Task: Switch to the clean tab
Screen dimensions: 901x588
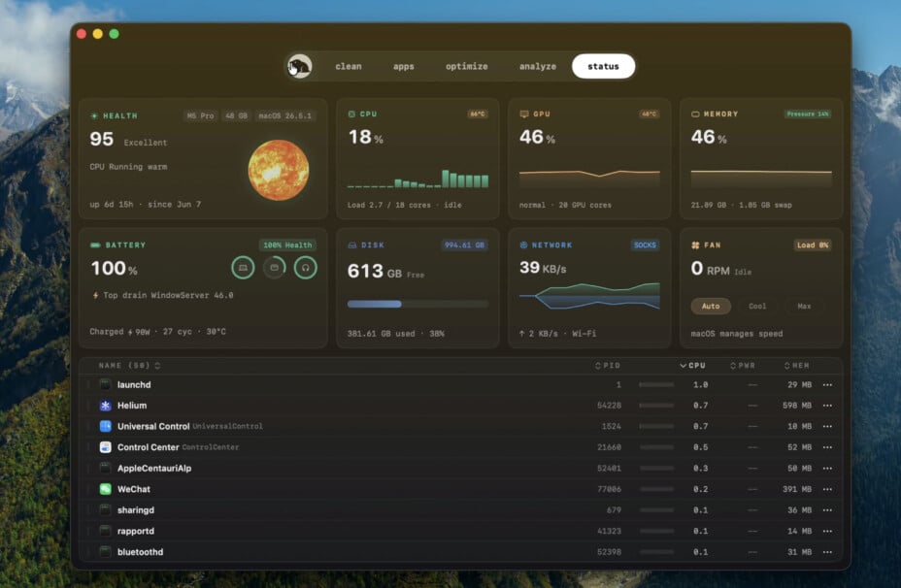Action: [349, 67]
